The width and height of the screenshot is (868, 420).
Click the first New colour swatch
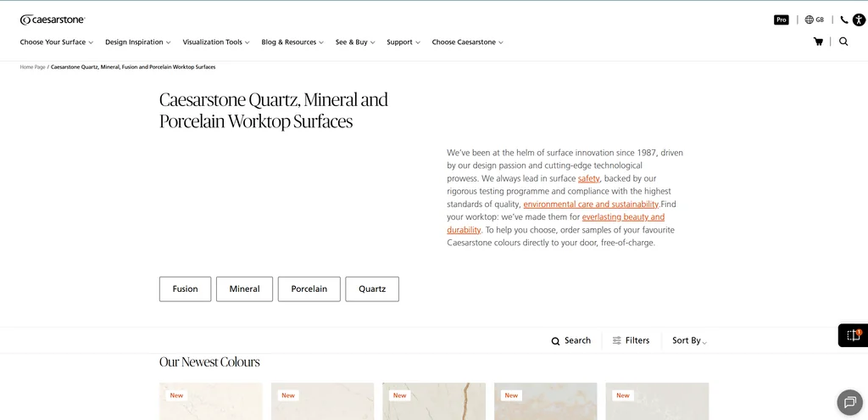pos(211,402)
